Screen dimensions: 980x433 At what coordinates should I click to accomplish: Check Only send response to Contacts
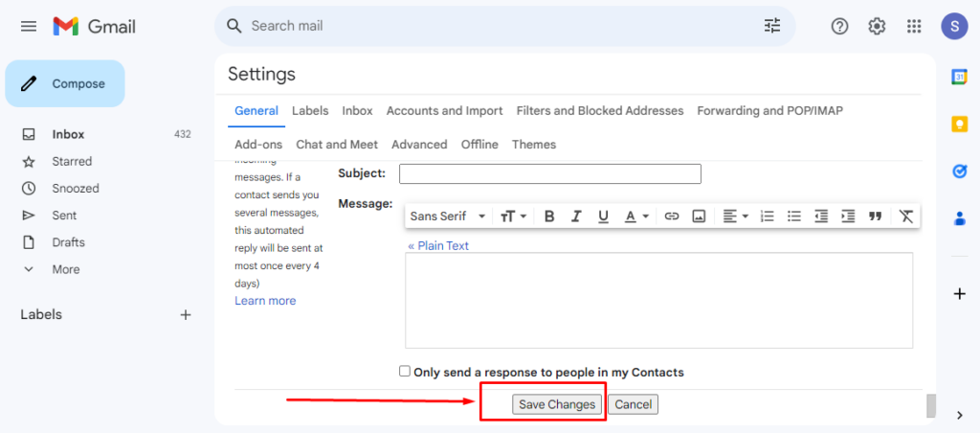tap(405, 371)
